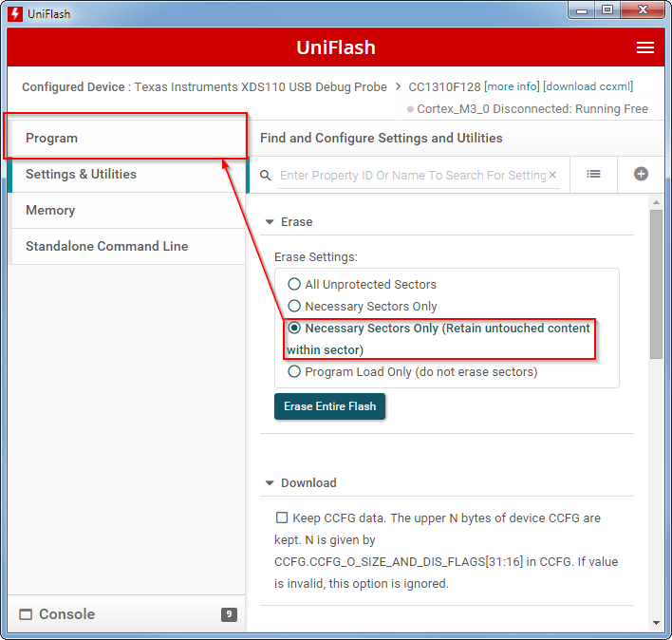Click the list view icon
Viewport: 672px width, 640px height.
593,174
